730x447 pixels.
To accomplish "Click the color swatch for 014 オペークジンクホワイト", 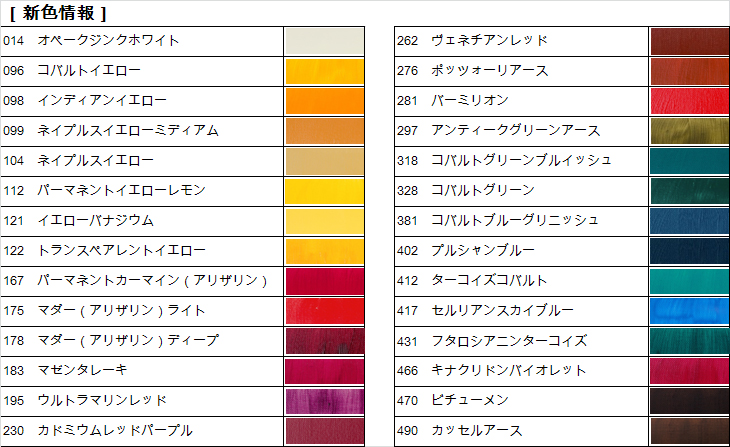I will [324, 41].
